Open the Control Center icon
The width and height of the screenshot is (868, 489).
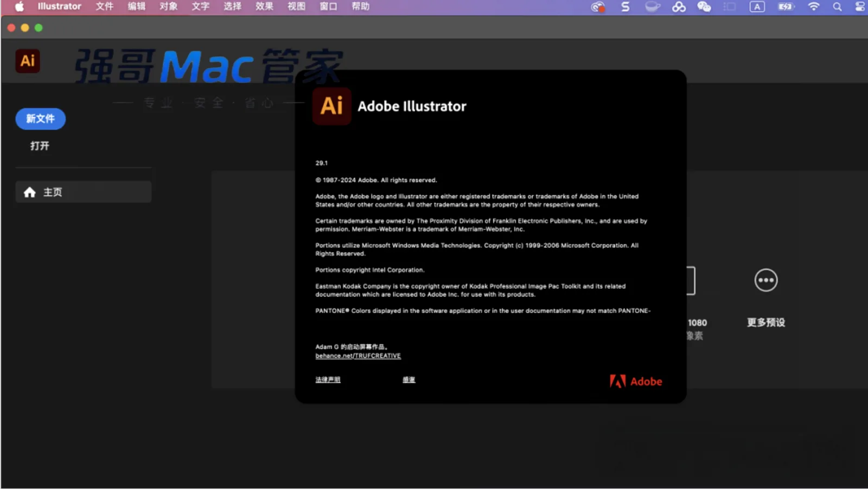(x=860, y=7)
